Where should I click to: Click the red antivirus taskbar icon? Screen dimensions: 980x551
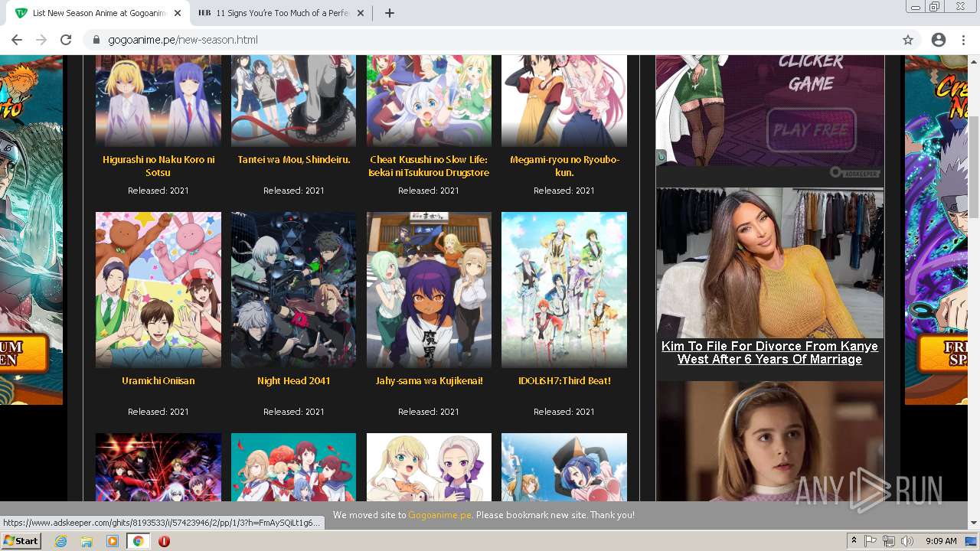(164, 541)
